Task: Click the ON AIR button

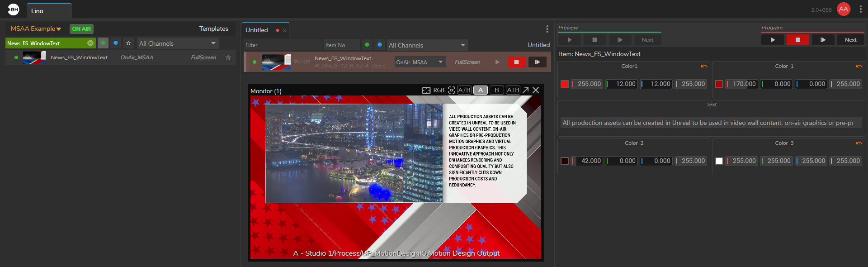Action: tap(81, 29)
